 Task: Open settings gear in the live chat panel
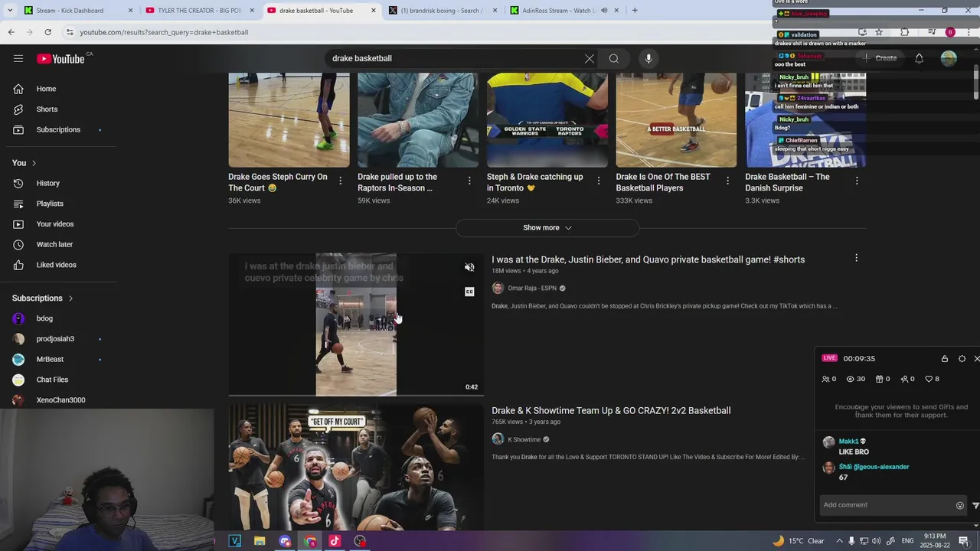coord(962,358)
